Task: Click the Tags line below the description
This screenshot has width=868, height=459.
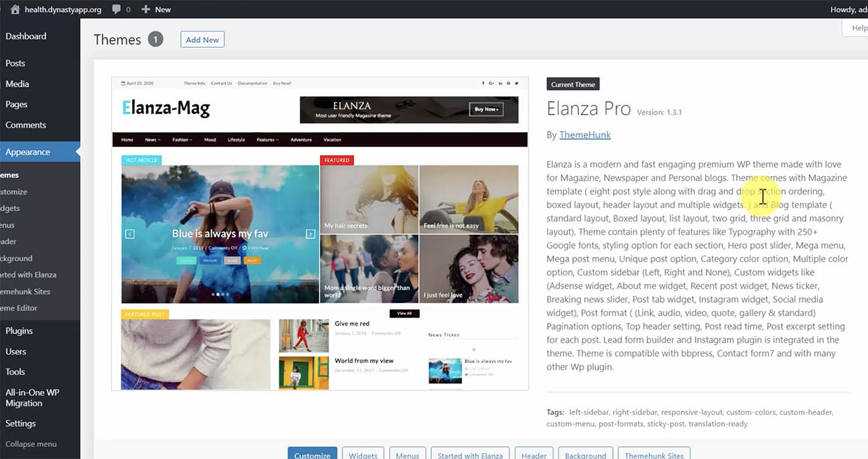Action: point(690,418)
